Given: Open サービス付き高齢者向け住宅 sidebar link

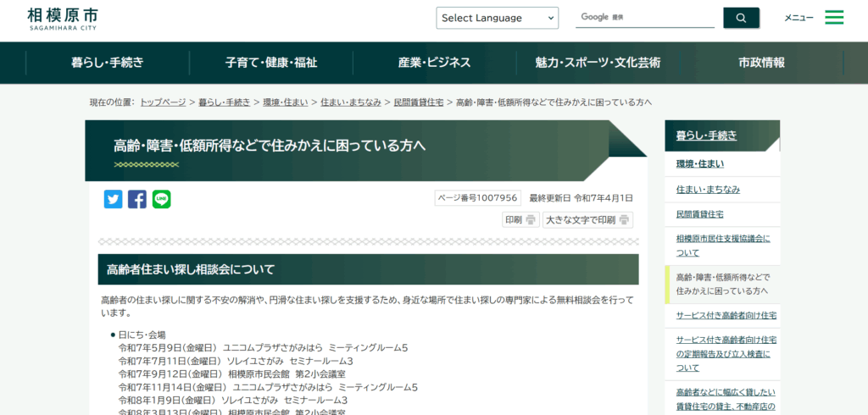Looking at the screenshot, I should (726, 315).
